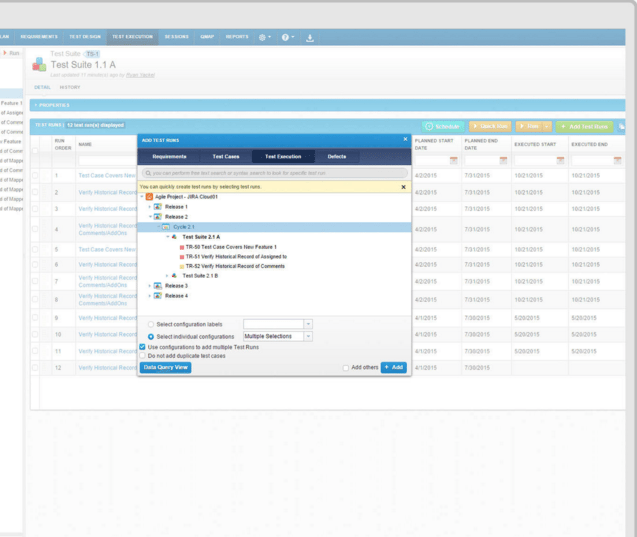Switch to Requirements tab in dialog

[169, 156]
